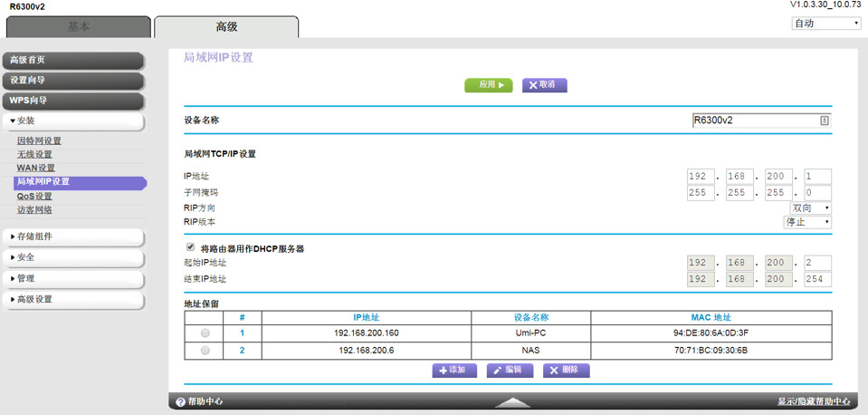Select radio button for Umi-PC reservation
Viewport: 868px width, 415px height.
tap(205, 333)
